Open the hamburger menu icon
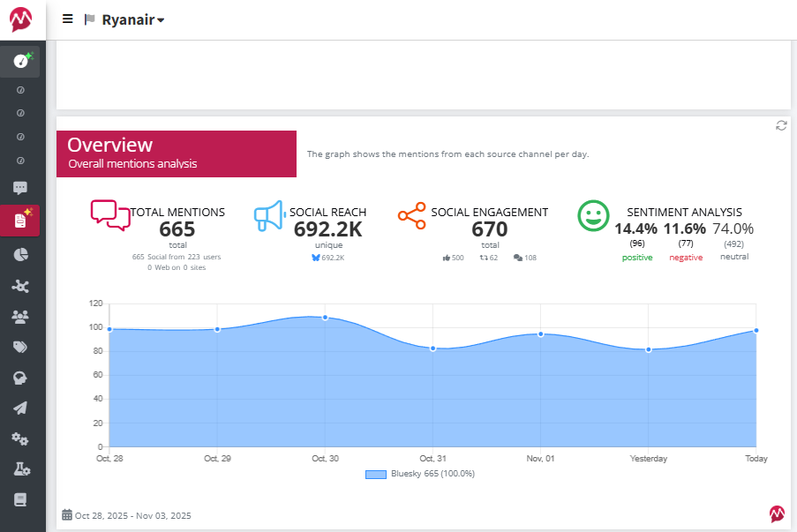Viewport: 797px width, 532px height. (x=68, y=19)
